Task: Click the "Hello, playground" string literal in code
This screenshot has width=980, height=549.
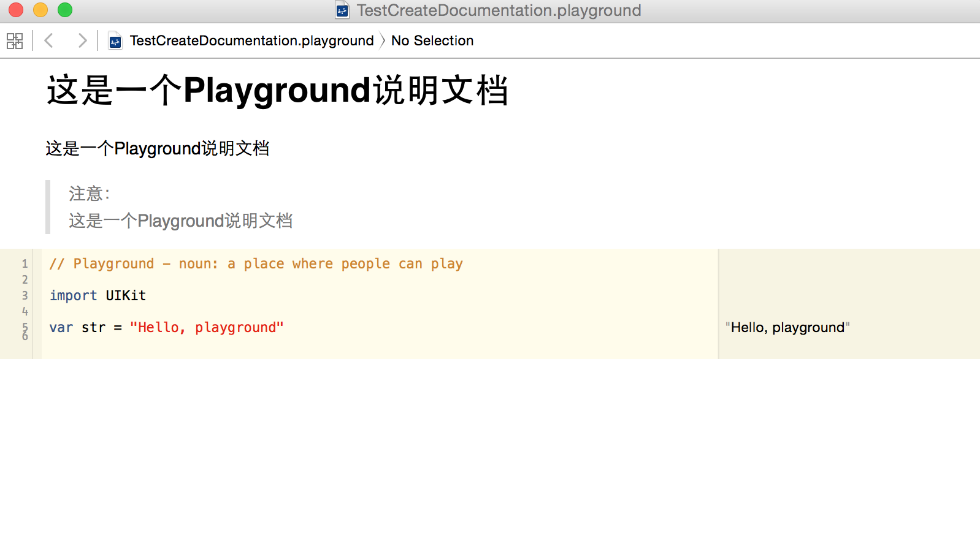Action: click(x=207, y=327)
